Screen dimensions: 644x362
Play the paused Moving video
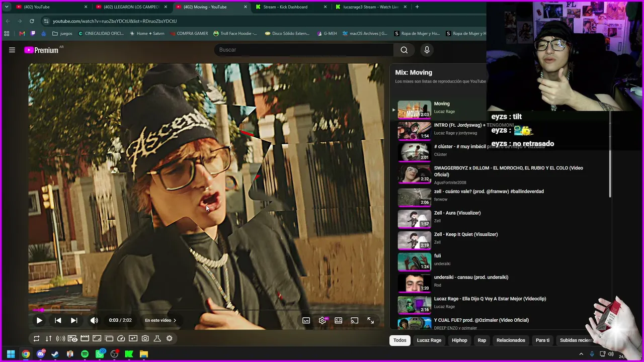click(x=39, y=320)
